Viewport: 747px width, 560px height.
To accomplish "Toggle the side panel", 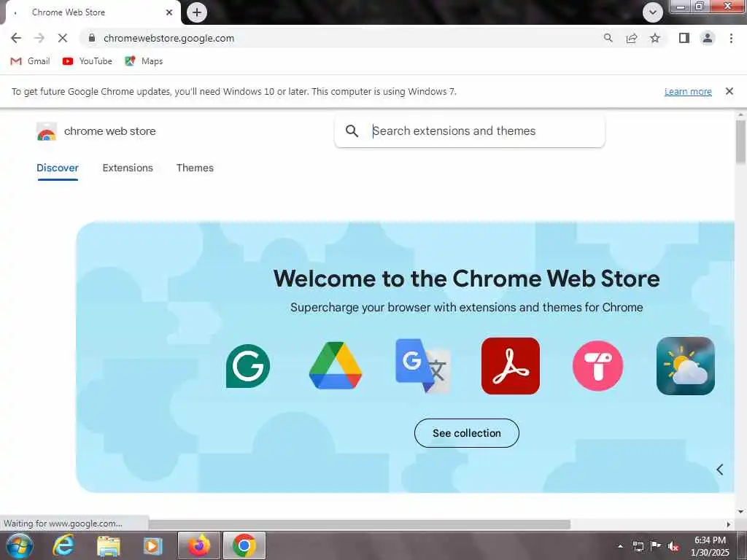I will coord(684,38).
